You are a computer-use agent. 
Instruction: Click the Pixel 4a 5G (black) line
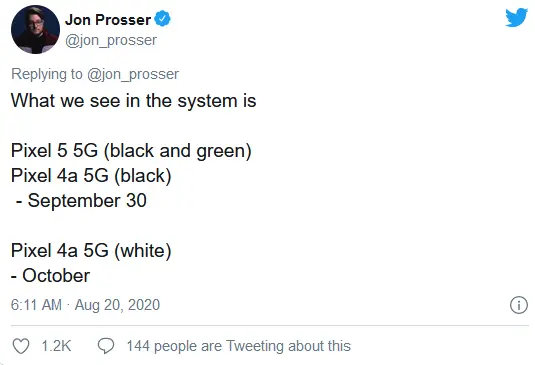91,176
